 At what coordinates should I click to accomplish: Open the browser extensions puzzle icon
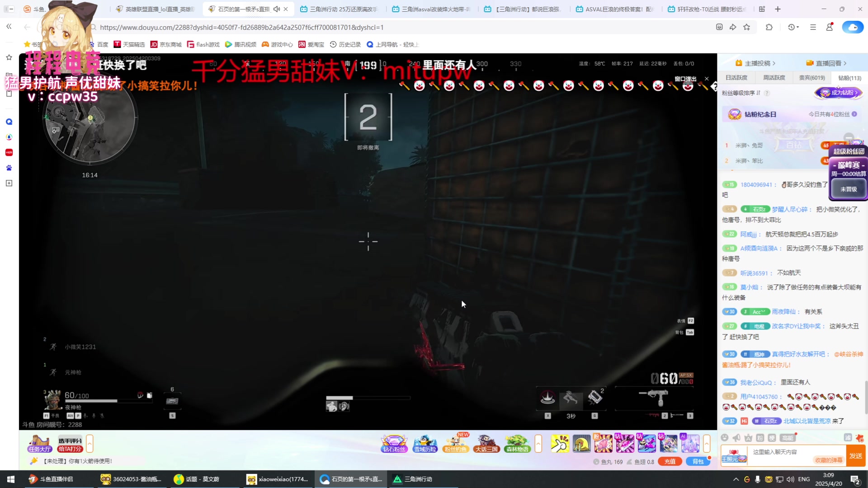tap(769, 27)
